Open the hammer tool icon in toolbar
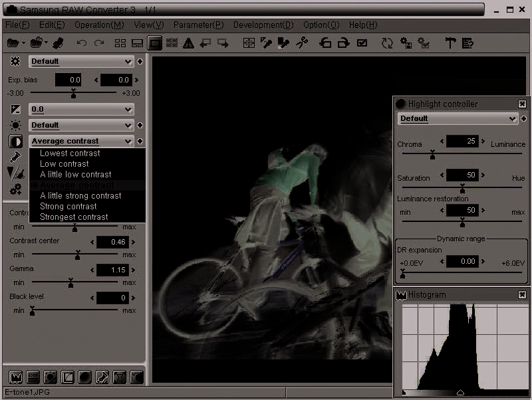 click(x=450, y=43)
